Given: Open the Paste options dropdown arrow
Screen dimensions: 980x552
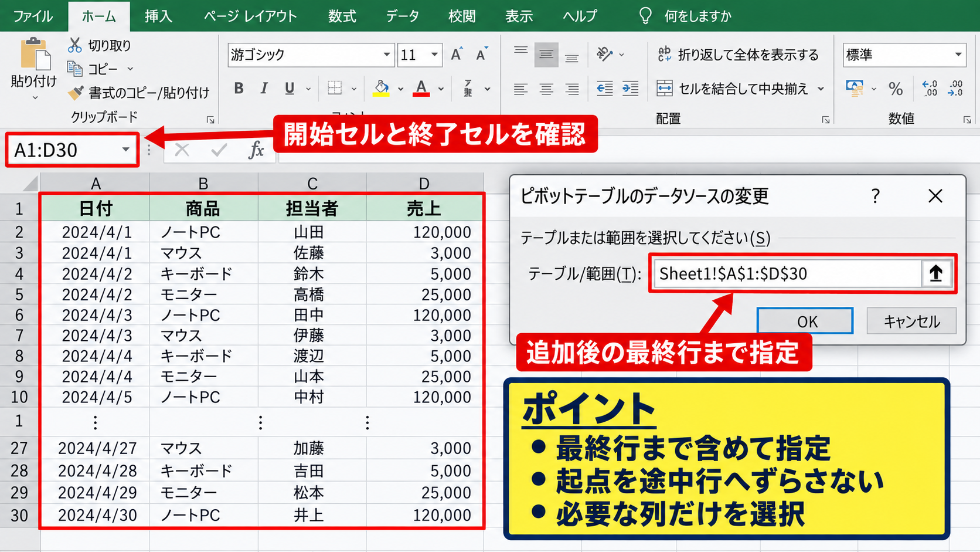Looking at the screenshot, I should click(x=35, y=97).
